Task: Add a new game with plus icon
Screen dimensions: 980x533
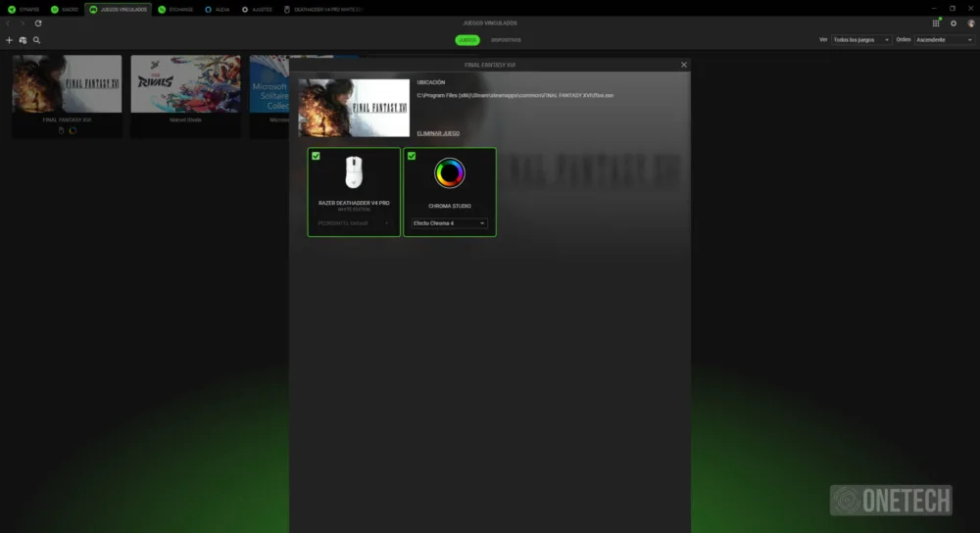Action: [9, 40]
